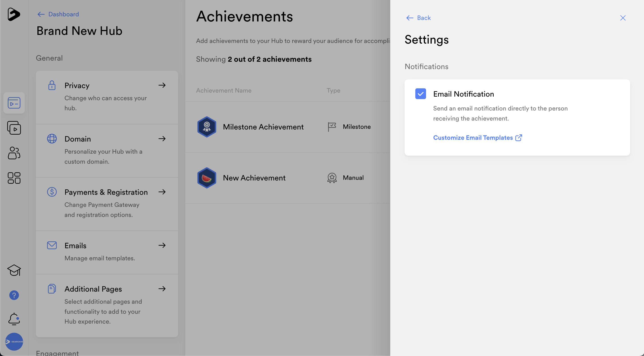
Task: Open the Additional Pages menu item
Action: click(93, 289)
